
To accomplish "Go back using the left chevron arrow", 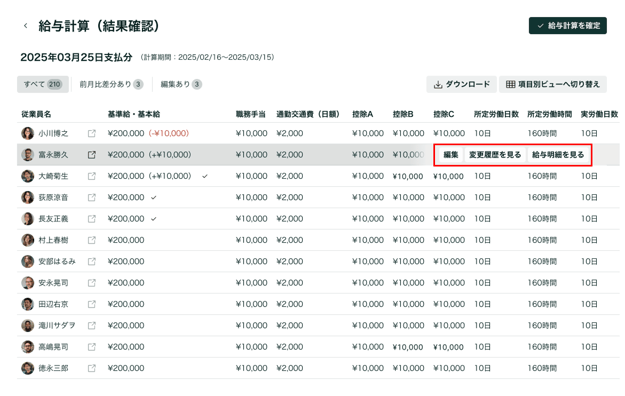I will (26, 26).
